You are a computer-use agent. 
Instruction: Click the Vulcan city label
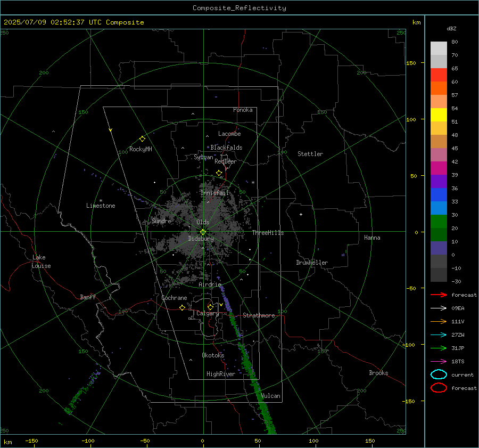point(270,396)
